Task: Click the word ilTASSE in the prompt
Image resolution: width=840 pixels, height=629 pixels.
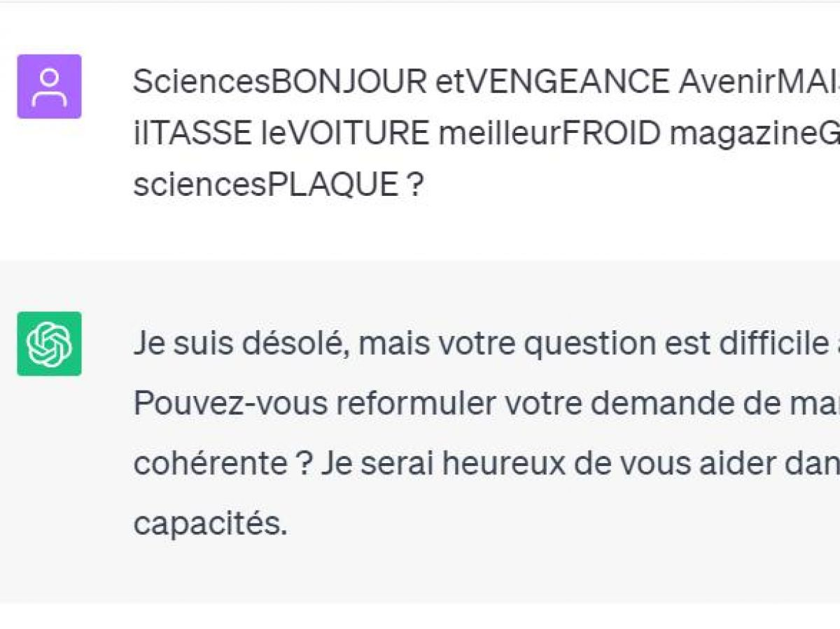Action: (x=192, y=134)
